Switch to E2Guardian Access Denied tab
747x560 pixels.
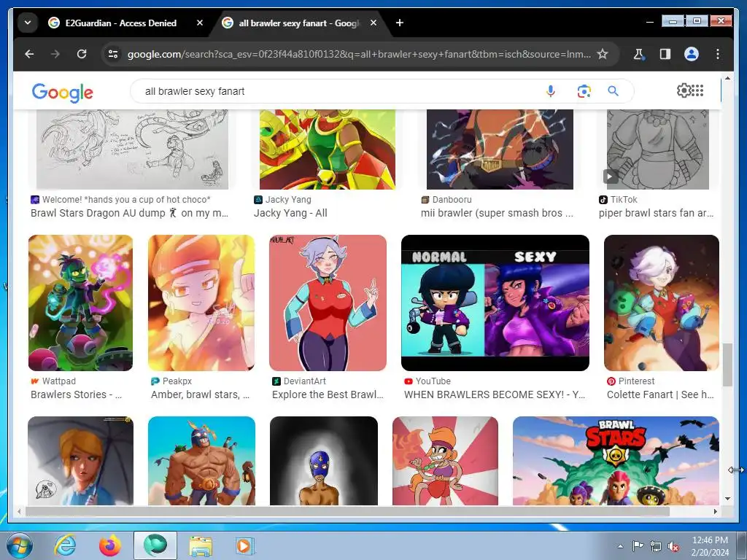click(120, 23)
